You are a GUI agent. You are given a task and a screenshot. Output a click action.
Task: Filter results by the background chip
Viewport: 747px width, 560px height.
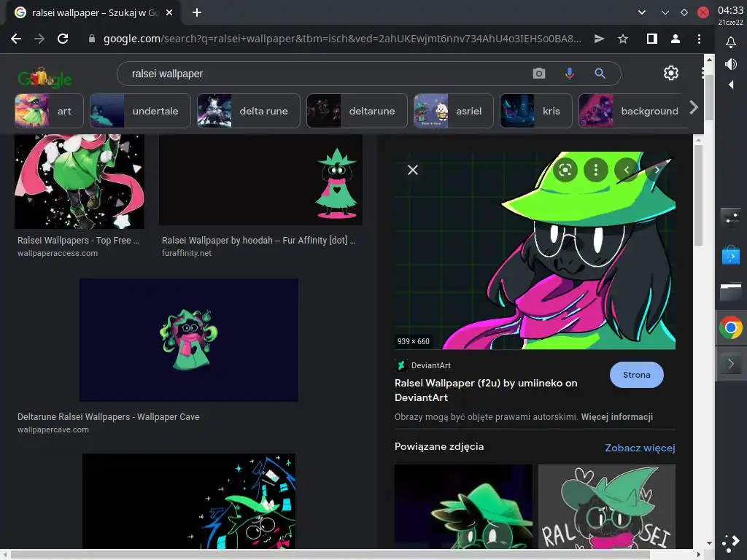[632, 111]
